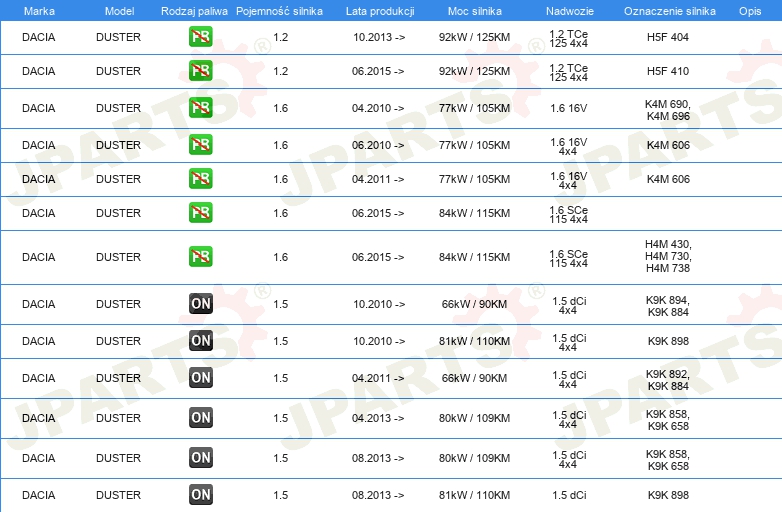Click the Oznaczenie silnika column header
The image size is (782, 512).
click(669, 10)
